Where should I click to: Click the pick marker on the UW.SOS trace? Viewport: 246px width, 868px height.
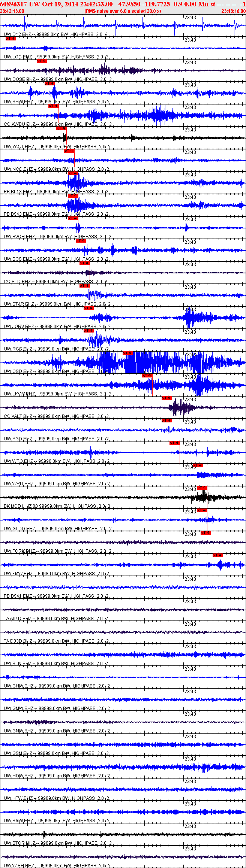(x=81, y=241)
